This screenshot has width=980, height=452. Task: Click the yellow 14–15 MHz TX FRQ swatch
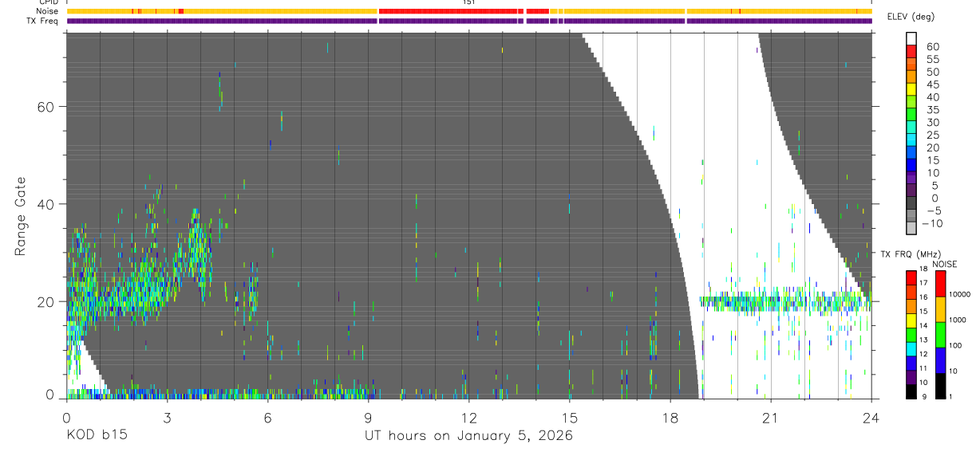pos(911,321)
